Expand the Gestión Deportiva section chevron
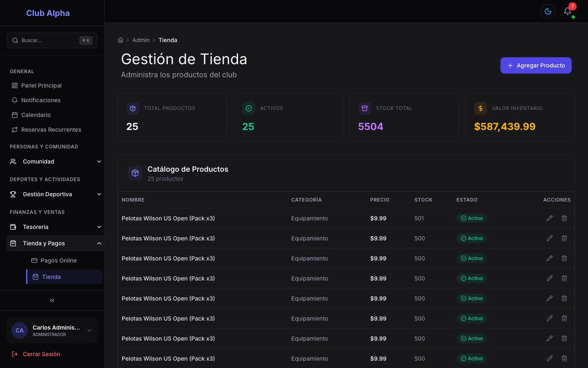 click(99, 194)
